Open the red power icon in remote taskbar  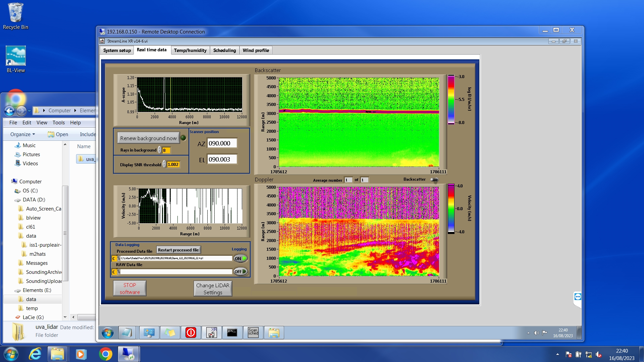click(x=191, y=332)
